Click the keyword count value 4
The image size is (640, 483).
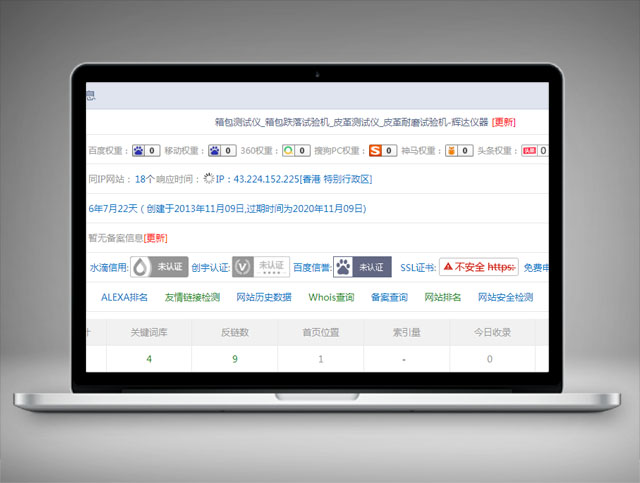tap(149, 359)
